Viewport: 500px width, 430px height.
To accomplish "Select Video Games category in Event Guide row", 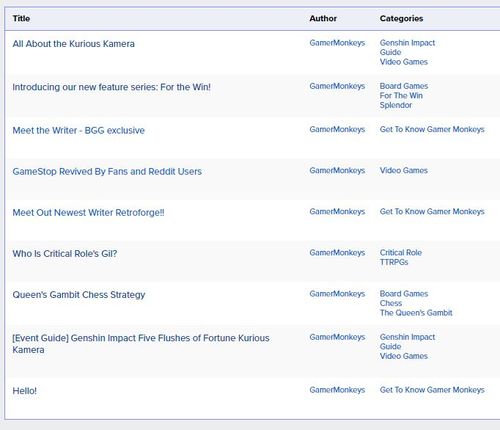I will 404,356.
